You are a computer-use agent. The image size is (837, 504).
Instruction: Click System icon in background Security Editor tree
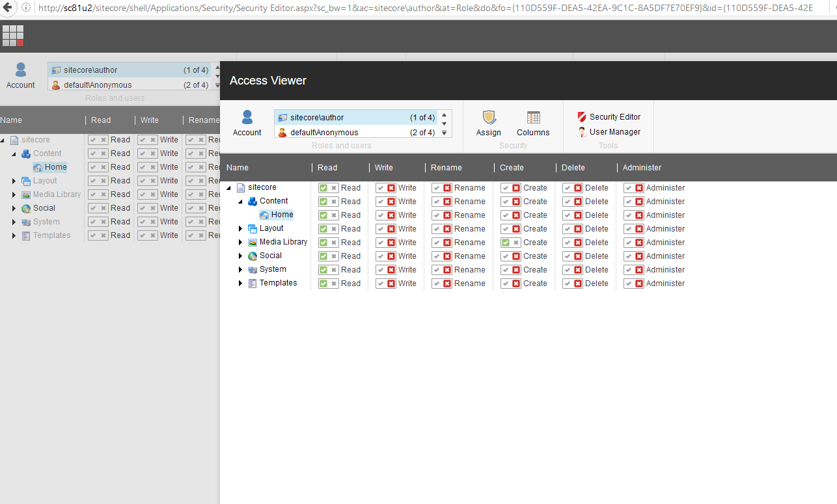(x=26, y=222)
